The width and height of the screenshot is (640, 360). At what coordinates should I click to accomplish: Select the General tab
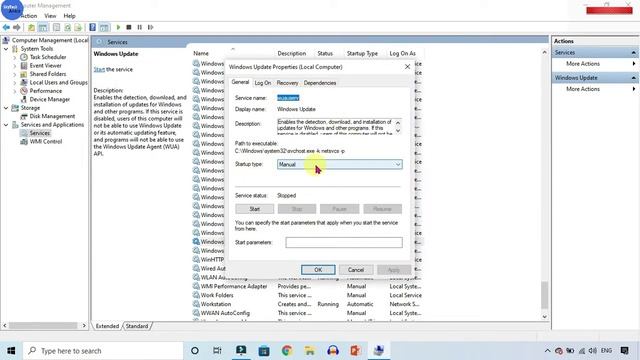240,82
